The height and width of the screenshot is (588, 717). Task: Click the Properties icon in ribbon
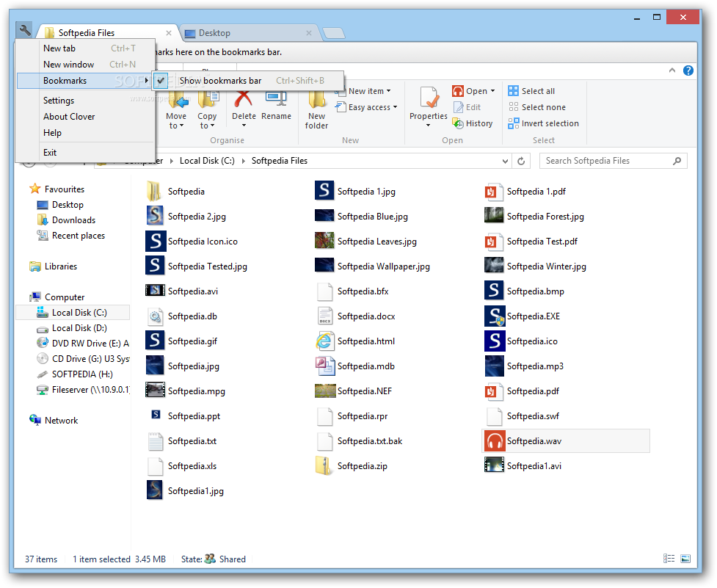[429, 98]
